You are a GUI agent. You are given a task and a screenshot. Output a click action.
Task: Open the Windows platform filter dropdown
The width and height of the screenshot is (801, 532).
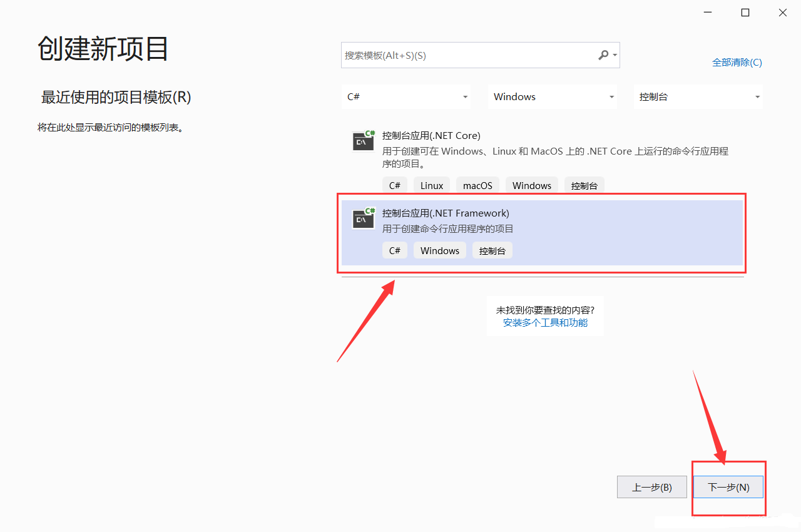pos(553,97)
